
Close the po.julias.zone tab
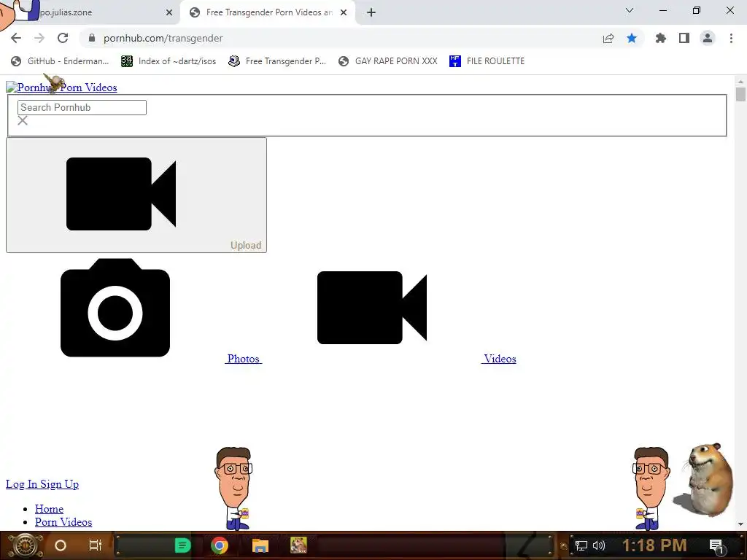[x=169, y=12]
